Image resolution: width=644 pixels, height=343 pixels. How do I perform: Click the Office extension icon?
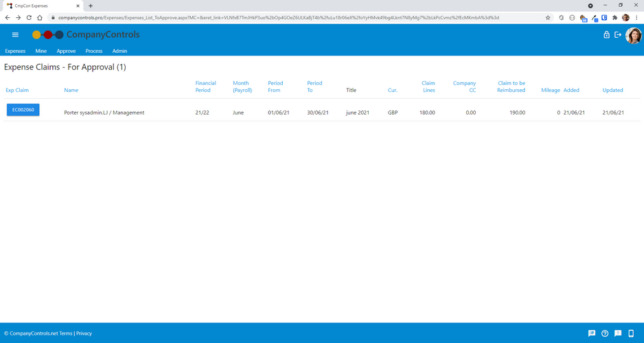coord(562,18)
